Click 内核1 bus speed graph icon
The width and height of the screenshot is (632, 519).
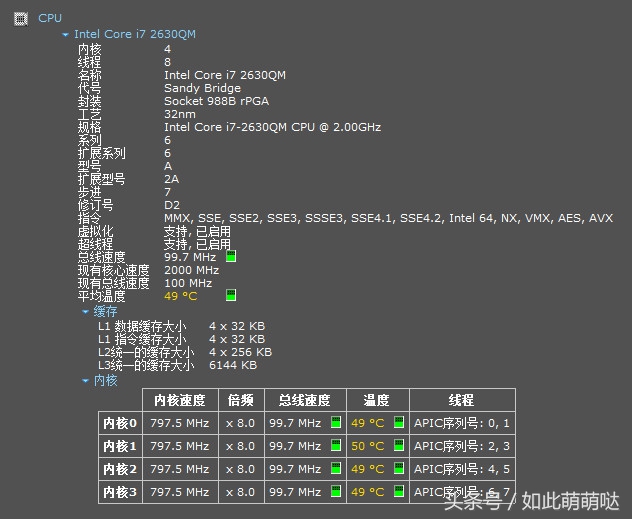tap(336, 445)
